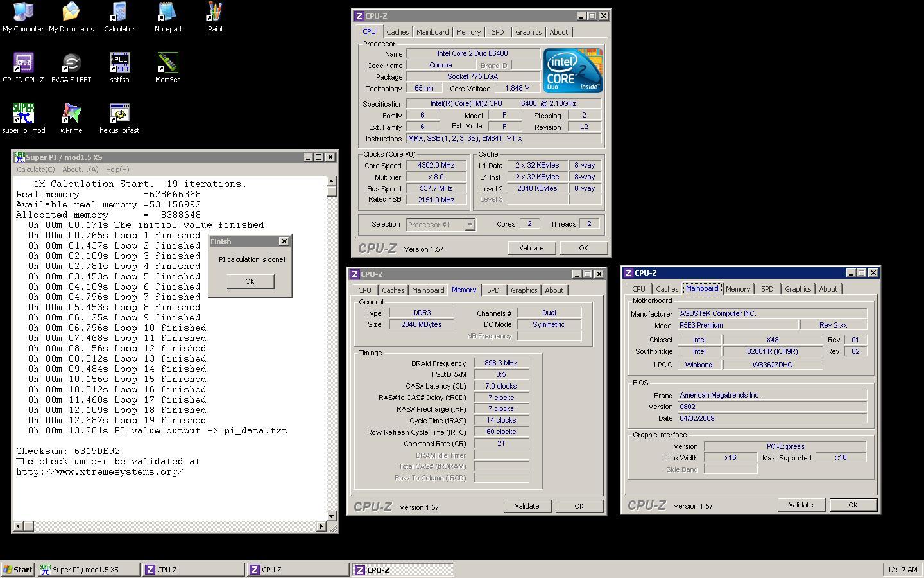Activate the first CPU-Z taskbar button
Image resolution: width=924 pixels, height=578 pixels.
pyautogui.click(x=193, y=570)
